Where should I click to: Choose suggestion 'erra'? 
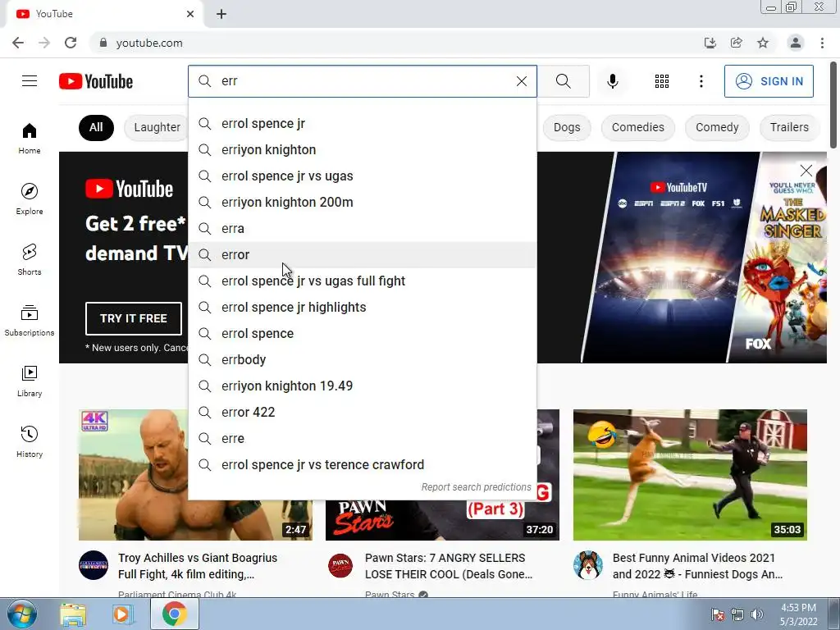[x=362, y=228]
